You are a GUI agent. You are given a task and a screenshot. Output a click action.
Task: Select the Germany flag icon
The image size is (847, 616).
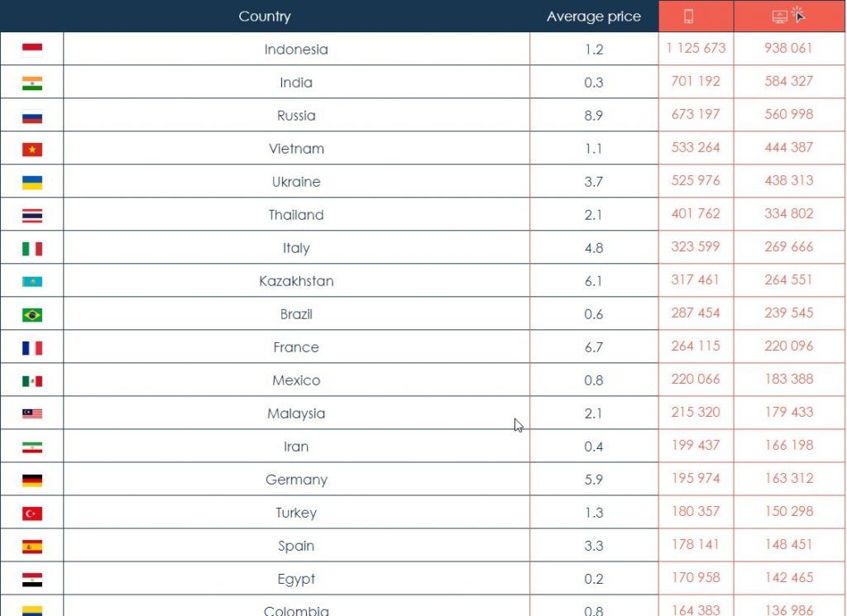click(32, 480)
